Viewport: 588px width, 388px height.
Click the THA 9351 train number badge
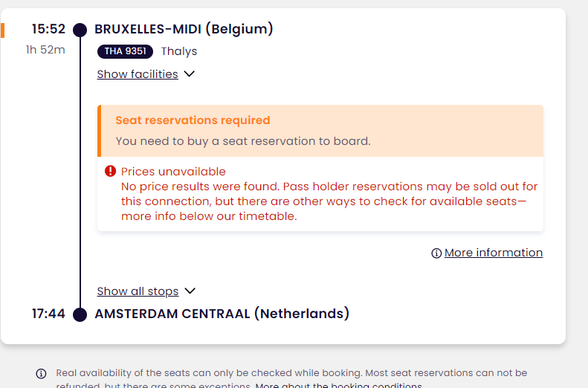point(125,51)
